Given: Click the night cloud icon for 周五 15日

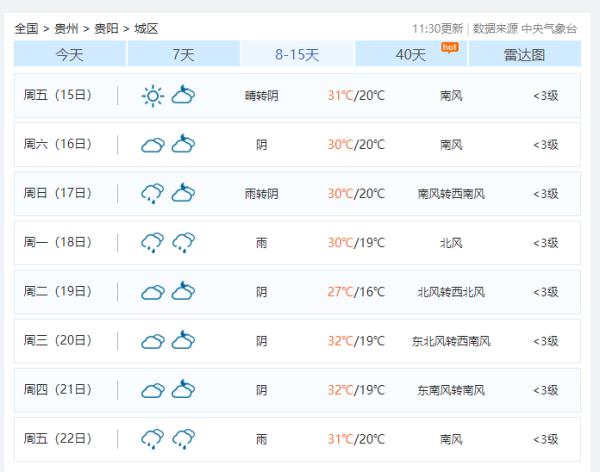Looking at the screenshot, I should coord(183,95).
